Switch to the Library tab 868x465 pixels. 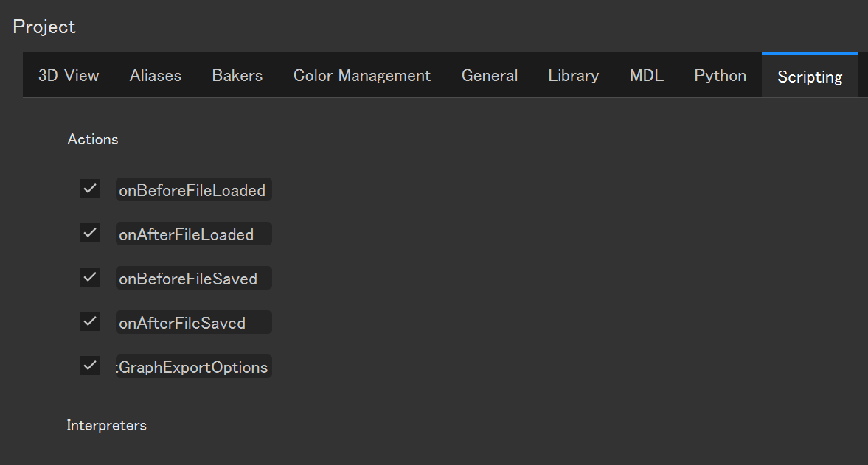coord(574,75)
